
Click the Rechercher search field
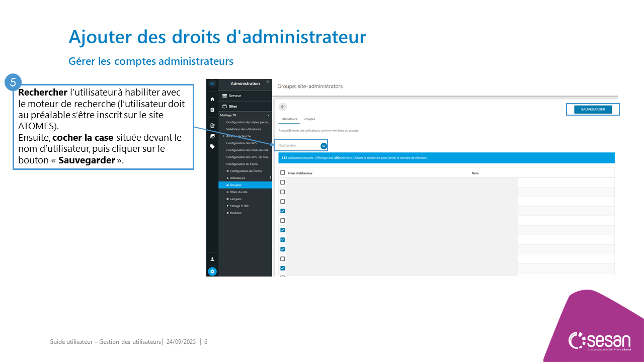pos(298,146)
